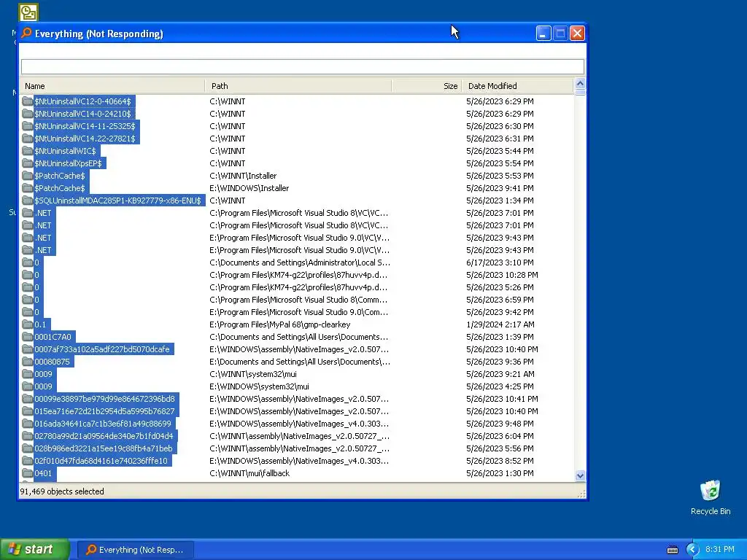
Task: Click folder icon of 016ada34641ca7c1b3e6f81a49c88699
Action: [27, 424]
